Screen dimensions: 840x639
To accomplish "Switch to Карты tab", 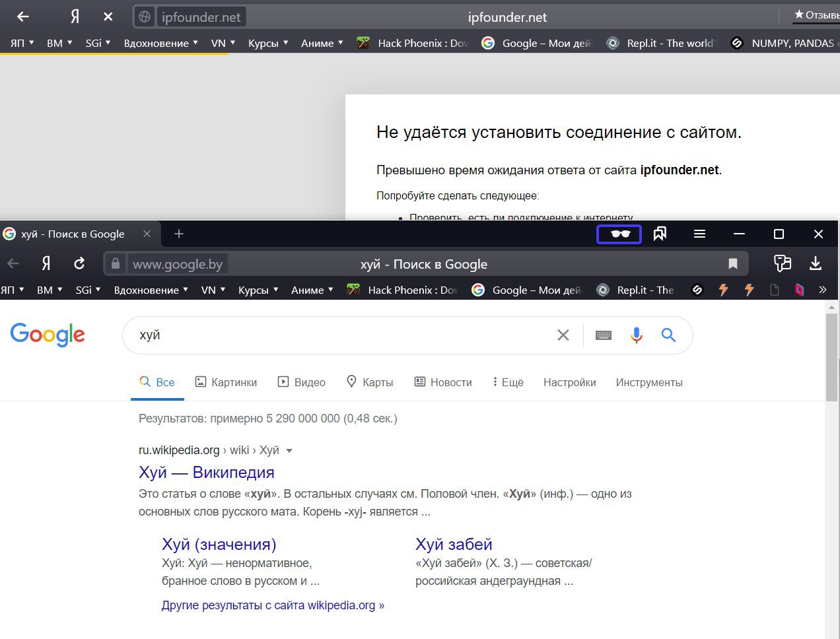I will [x=370, y=382].
